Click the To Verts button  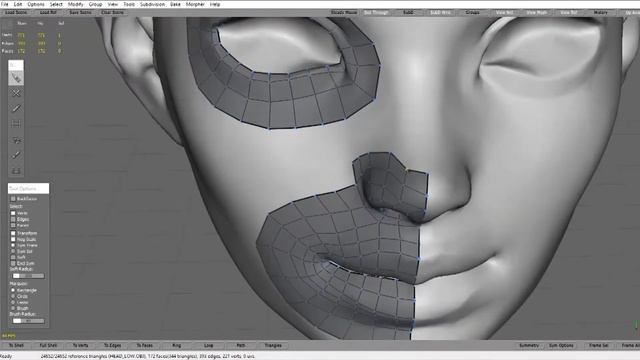click(x=80, y=346)
